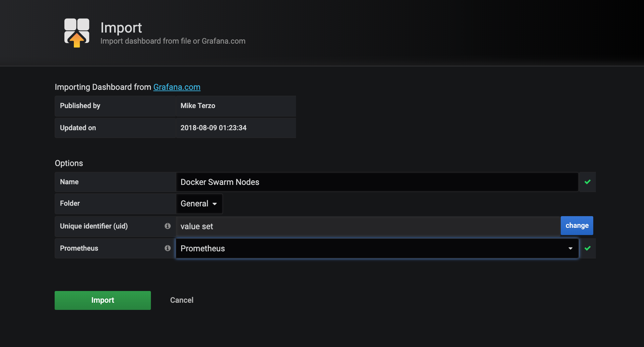Image resolution: width=644 pixels, height=347 pixels.
Task: Click the Name label in Options
Action: tap(69, 182)
